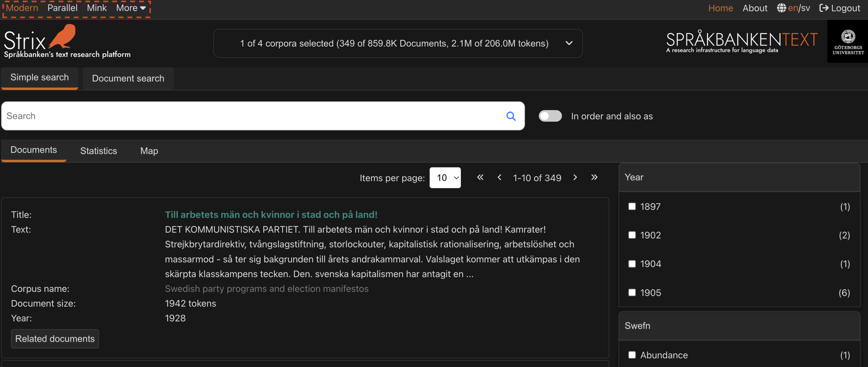Open document 'Till arbetets män och kvinnor'
The height and width of the screenshot is (367, 868).
[271, 215]
